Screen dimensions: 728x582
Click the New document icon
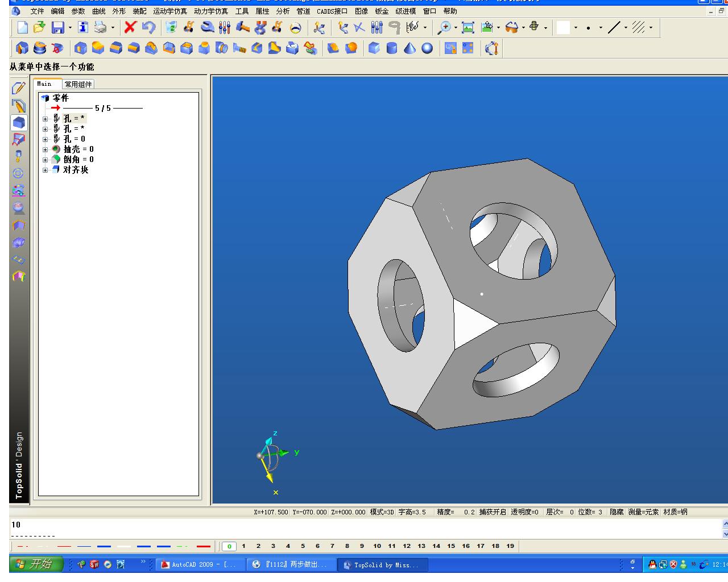pos(22,27)
